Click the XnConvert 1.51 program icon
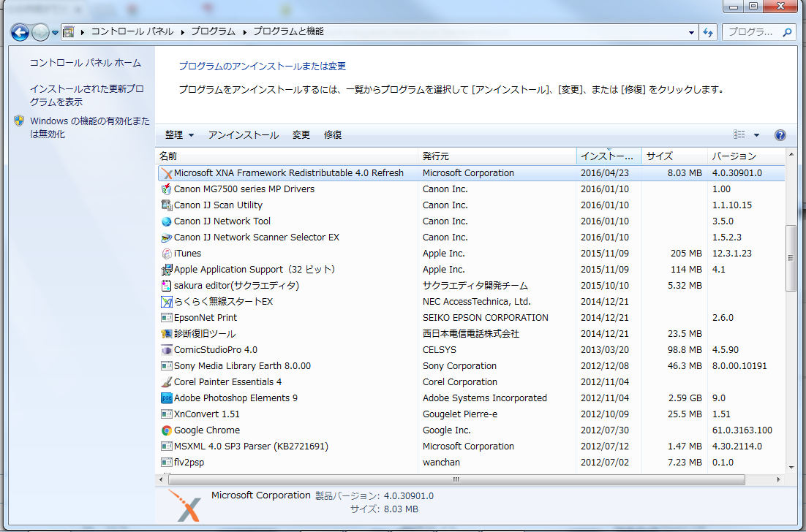The height and width of the screenshot is (532, 806). pos(167,414)
